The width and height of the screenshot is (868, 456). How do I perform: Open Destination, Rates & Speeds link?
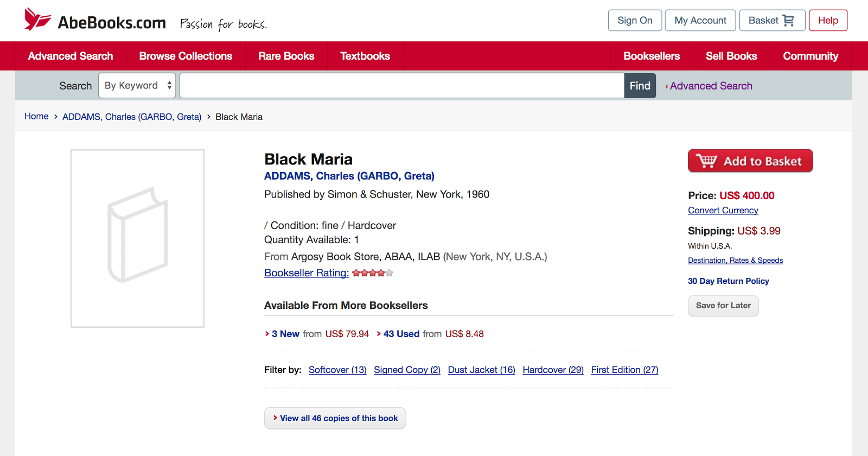click(735, 261)
